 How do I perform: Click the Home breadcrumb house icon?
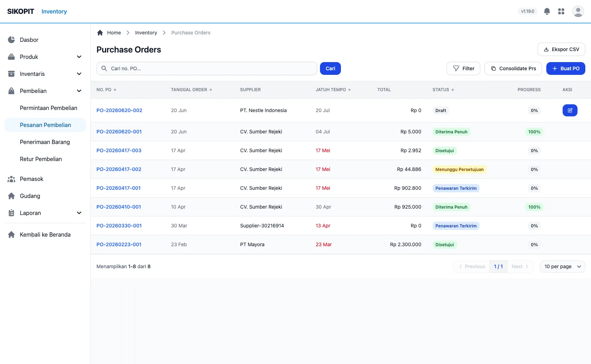[100, 33]
